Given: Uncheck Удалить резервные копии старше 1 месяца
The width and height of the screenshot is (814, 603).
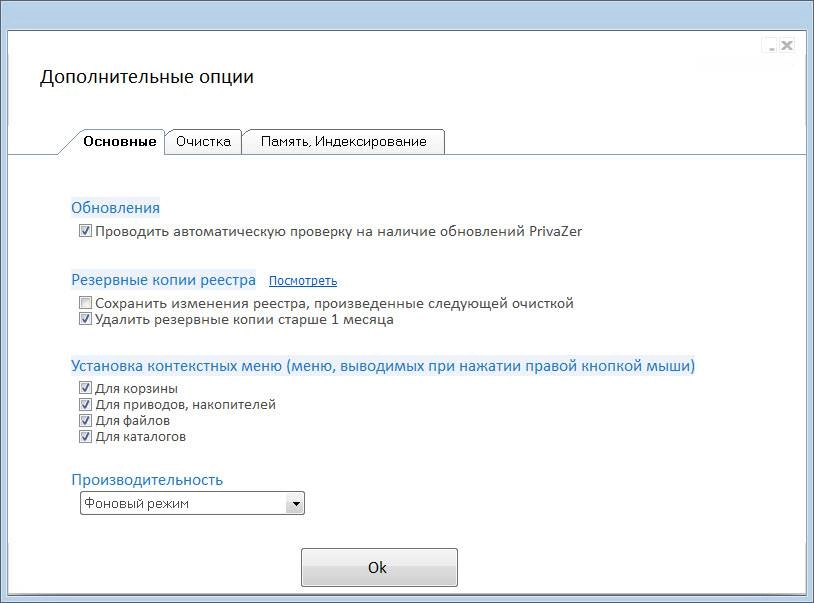Looking at the screenshot, I should (x=86, y=319).
